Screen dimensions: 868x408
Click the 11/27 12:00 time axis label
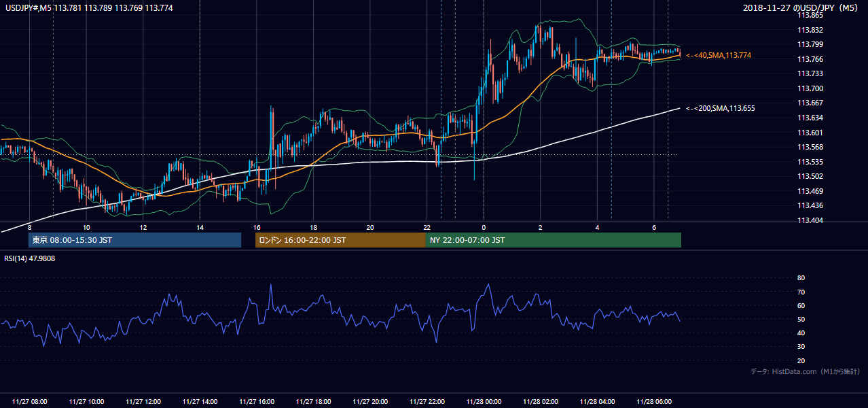click(143, 402)
